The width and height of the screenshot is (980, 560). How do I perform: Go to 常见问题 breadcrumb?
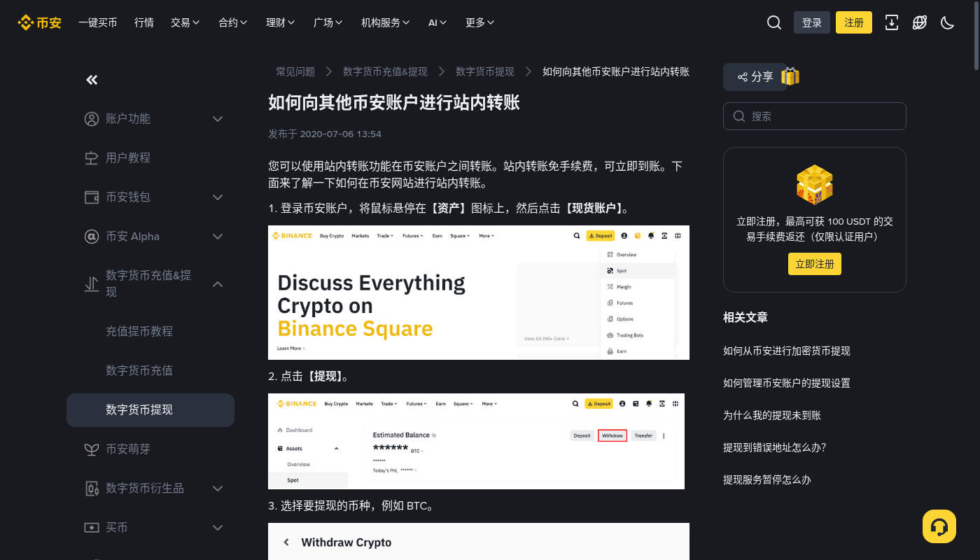295,71
